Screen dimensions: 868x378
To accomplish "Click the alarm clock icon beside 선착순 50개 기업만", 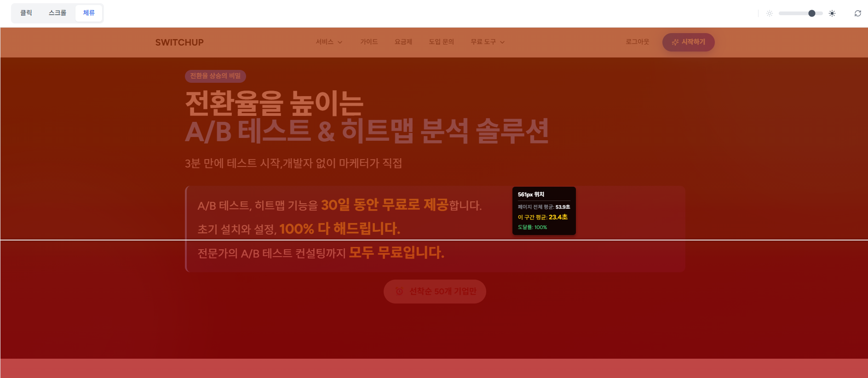I will click(399, 292).
